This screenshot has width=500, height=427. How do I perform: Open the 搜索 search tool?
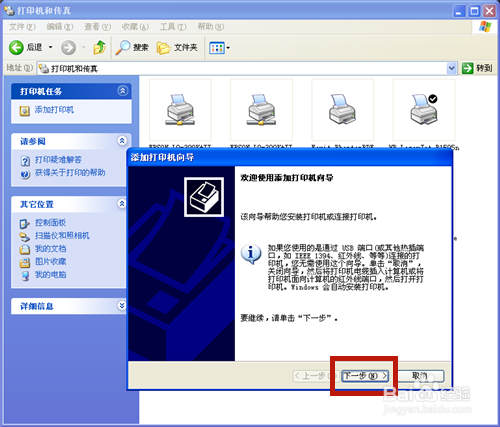coord(132,48)
